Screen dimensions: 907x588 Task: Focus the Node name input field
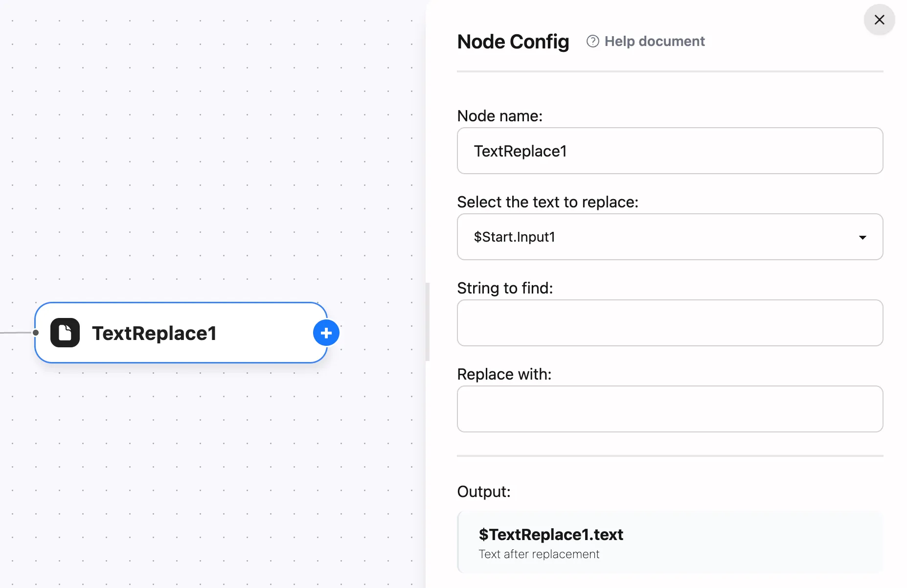669,151
